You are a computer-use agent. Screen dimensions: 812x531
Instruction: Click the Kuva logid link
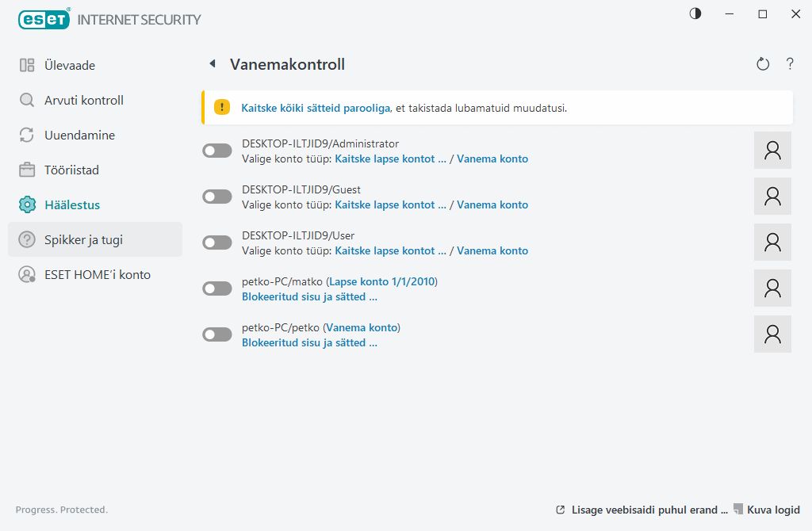[x=772, y=510]
